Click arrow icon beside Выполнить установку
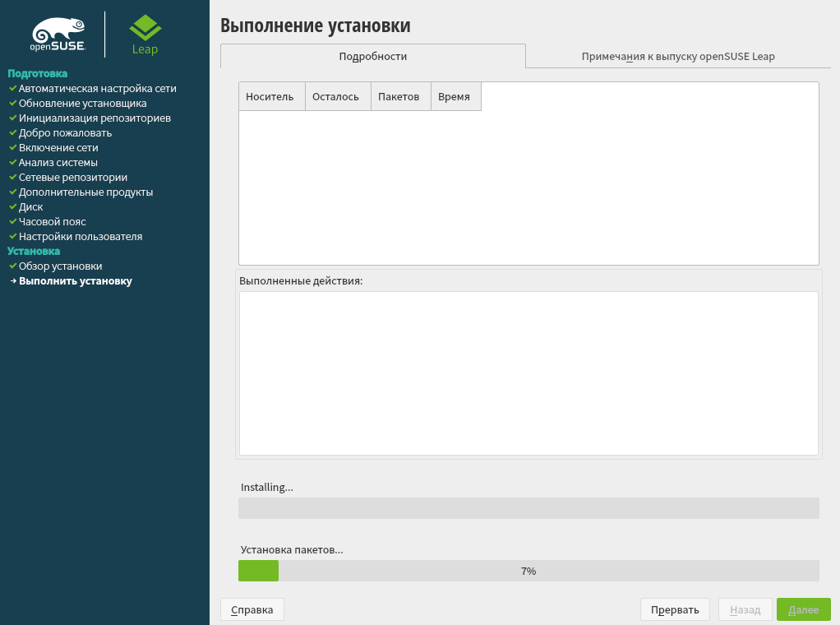 pos(13,281)
